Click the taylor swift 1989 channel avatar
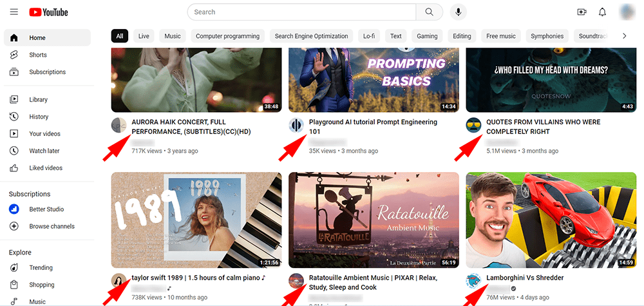644x306 pixels. pyautogui.click(x=118, y=280)
